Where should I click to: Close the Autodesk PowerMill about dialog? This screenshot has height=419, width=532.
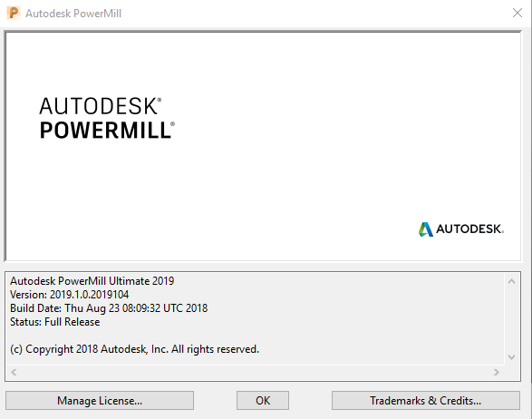(517, 13)
